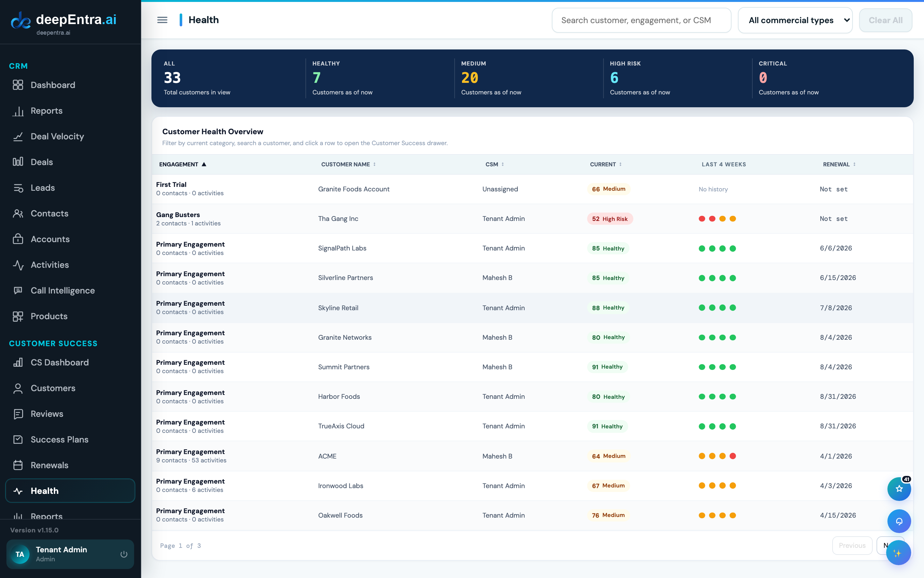
Task: Click the power logout icon beside Tenant Admin
Action: [x=124, y=554]
